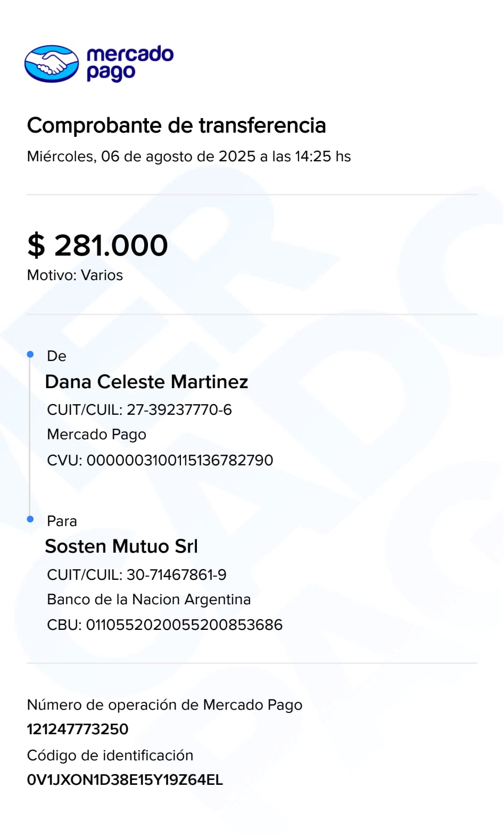Viewport: 504px width, 837px height.
Task: Select the $ 281.000 amount
Action: pyautogui.click(x=98, y=245)
